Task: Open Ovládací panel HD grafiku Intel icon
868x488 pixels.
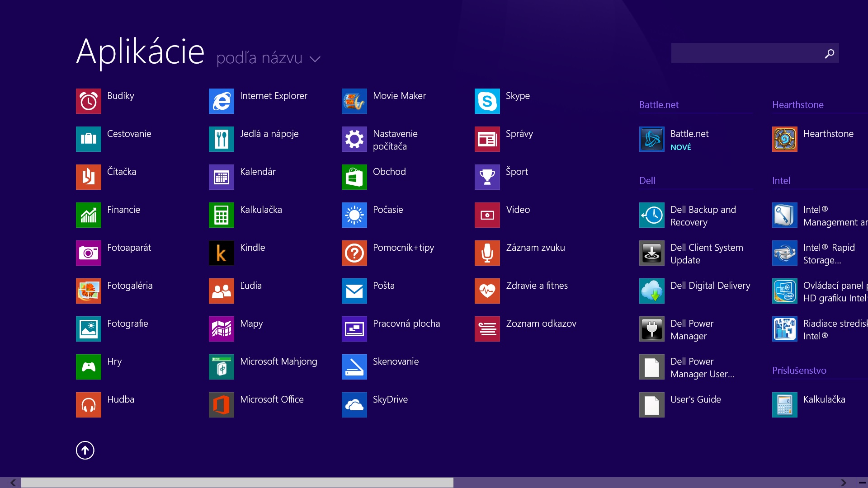Action: point(785,291)
